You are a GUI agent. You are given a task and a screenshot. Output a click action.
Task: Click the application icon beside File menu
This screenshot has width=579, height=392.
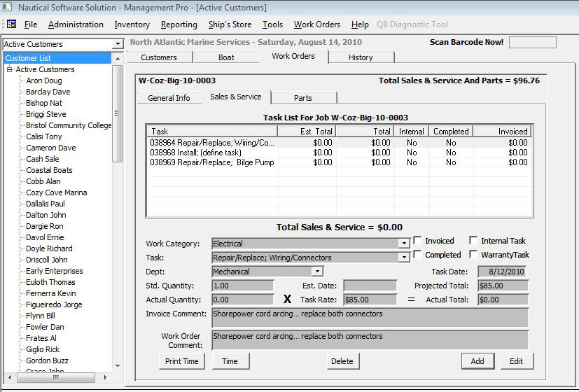pyautogui.click(x=11, y=24)
